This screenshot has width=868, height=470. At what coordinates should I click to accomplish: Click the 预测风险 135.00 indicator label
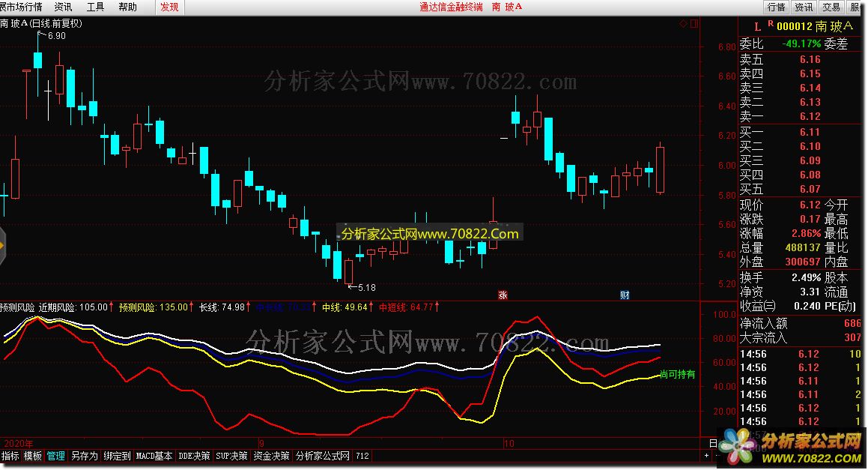[x=154, y=307]
